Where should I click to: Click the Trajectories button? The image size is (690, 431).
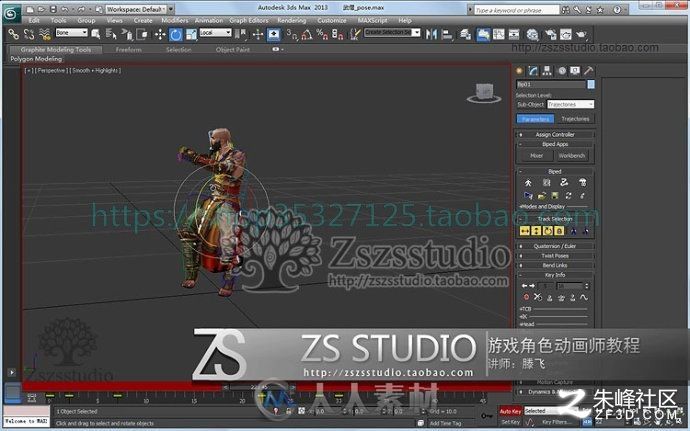tap(575, 119)
